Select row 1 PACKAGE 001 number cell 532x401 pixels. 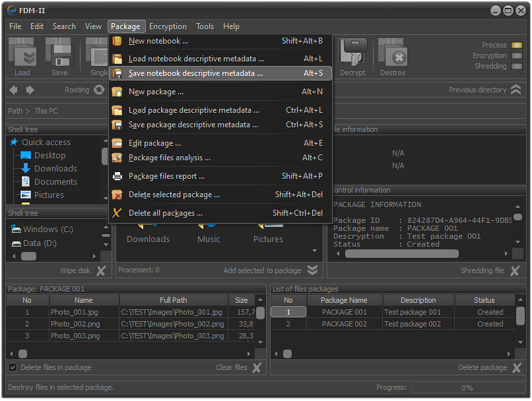coord(288,312)
